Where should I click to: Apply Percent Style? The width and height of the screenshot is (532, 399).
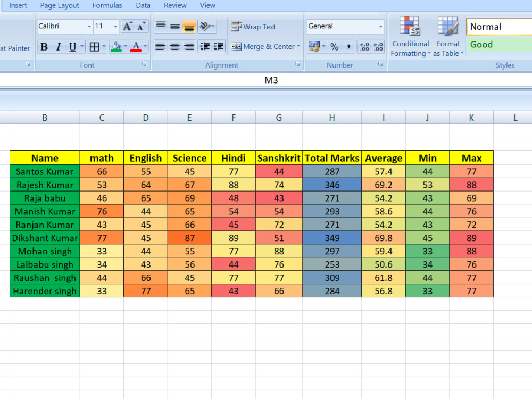coord(334,46)
